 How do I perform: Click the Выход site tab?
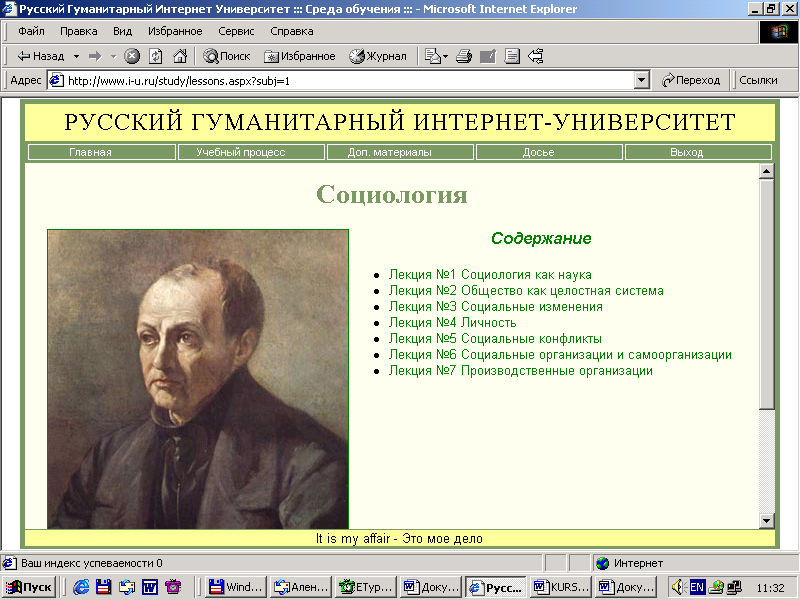click(698, 152)
